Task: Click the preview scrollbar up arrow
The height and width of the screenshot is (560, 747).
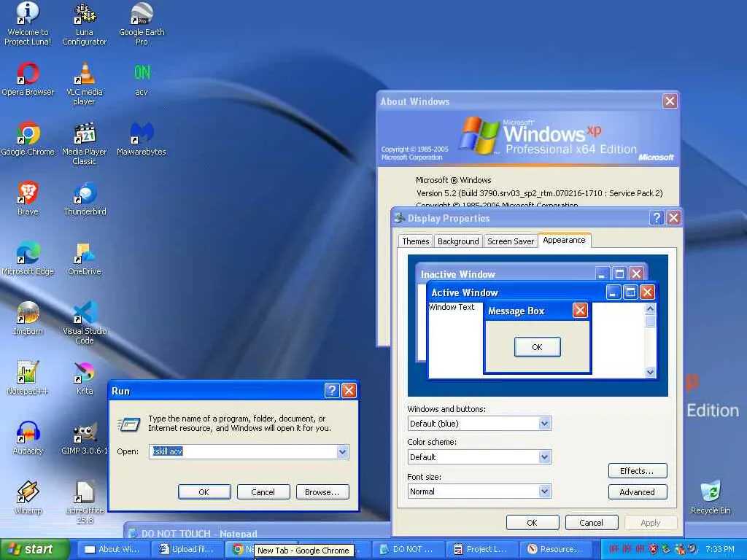Action: point(650,308)
